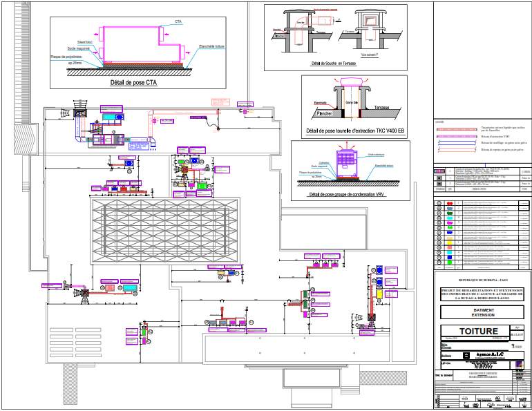Image resolution: width=532 pixels, height=411 pixels.
Task: Select the 'Terrasse' label in tourelle detail
Action: tap(381, 108)
